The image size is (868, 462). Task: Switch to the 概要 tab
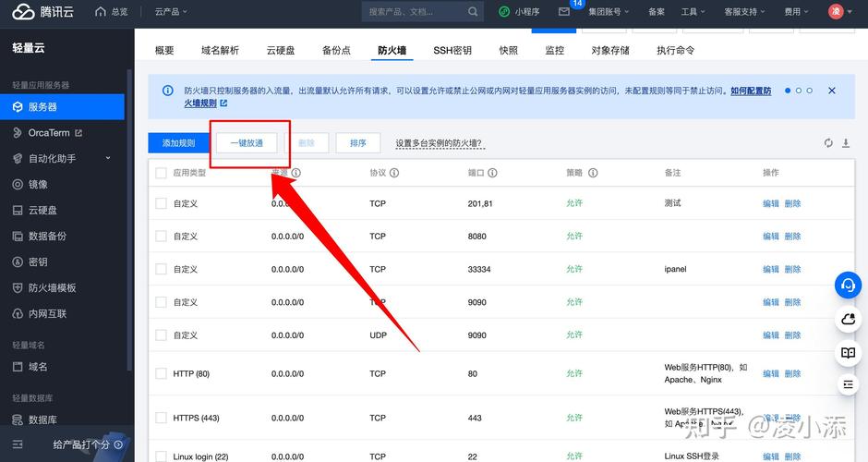point(164,51)
